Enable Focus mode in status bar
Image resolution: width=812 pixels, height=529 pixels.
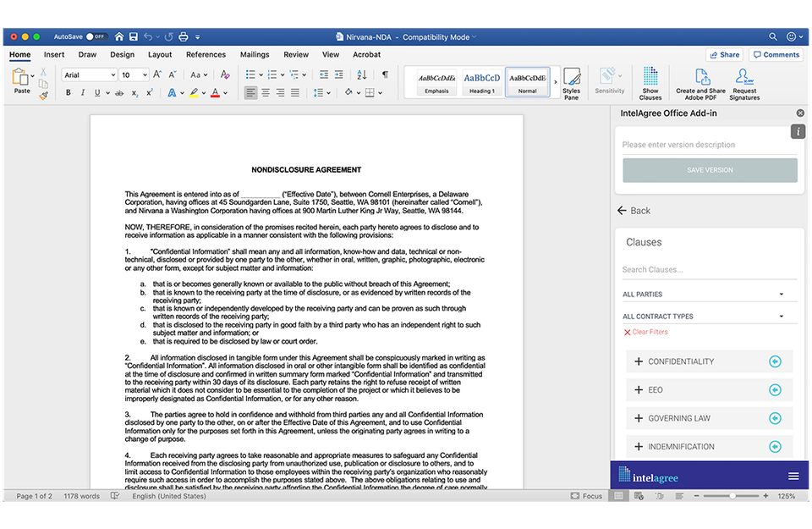586,496
